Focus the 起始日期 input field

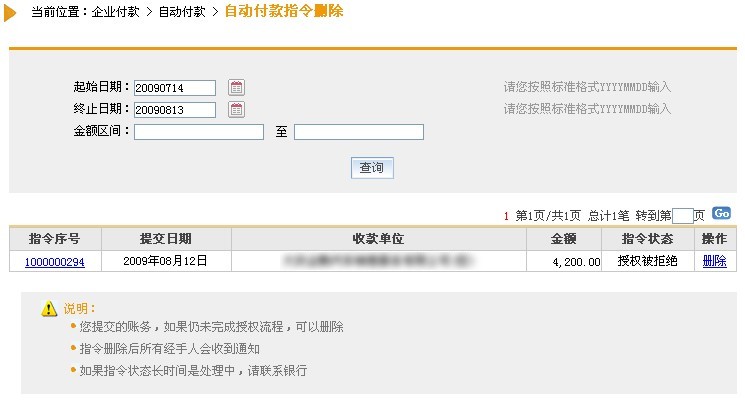175,88
